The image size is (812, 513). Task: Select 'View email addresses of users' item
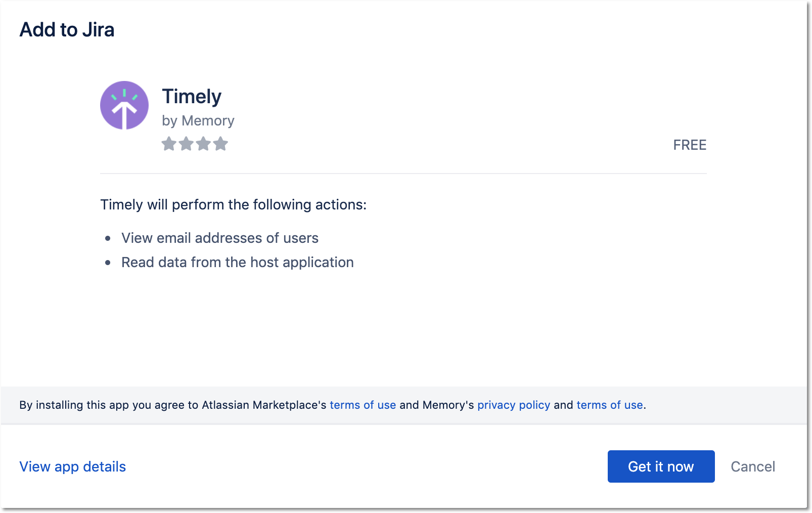220,238
